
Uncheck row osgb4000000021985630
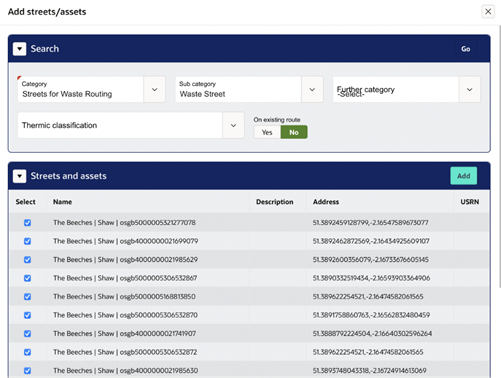point(28,371)
